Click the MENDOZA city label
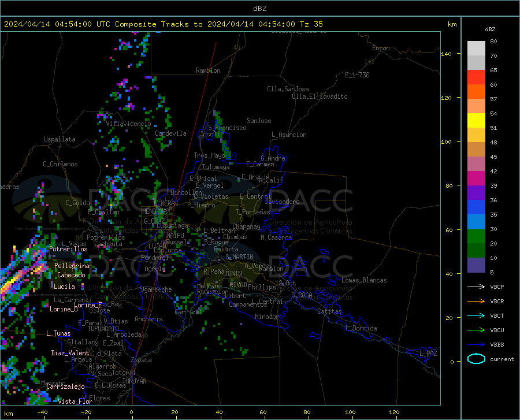 [x=154, y=211]
